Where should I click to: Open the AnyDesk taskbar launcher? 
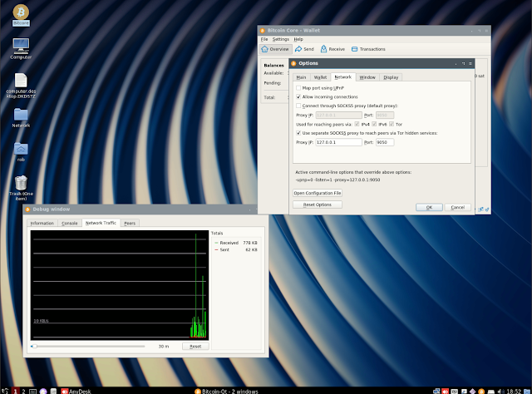76,392
